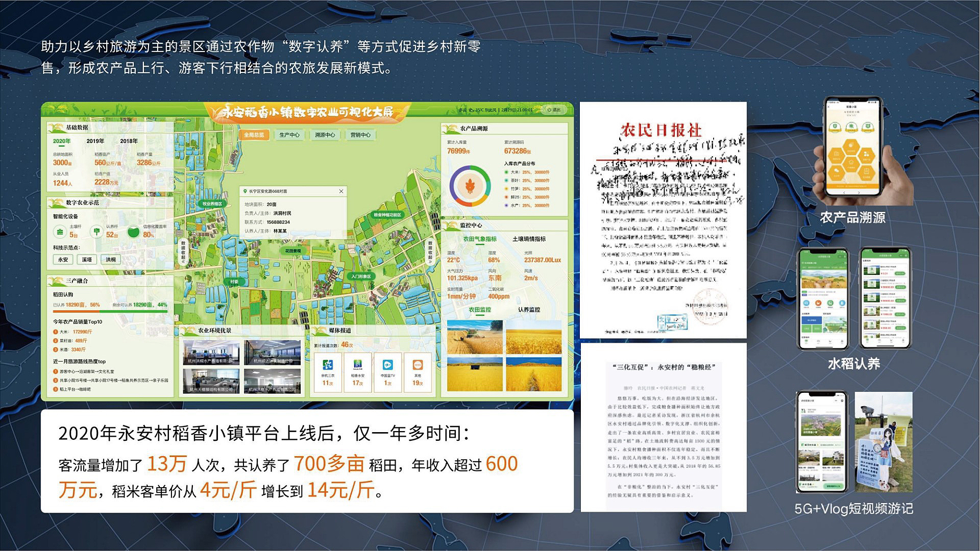This screenshot has width=980, height=551.
Task: Open the 营销中心 tab
Action: (x=360, y=135)
